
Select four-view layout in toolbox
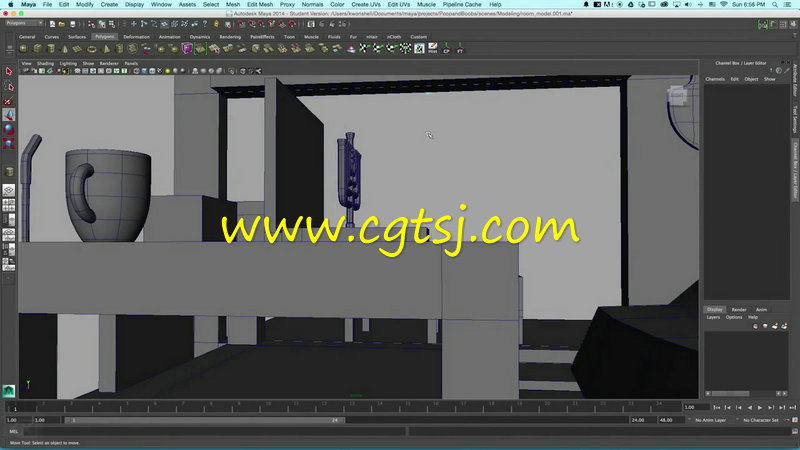(x=9, y=205)
